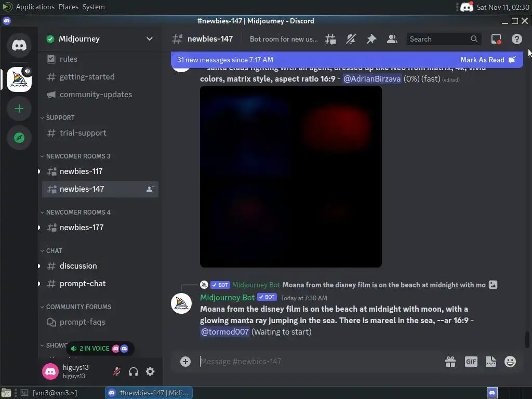Viewport: 532px width, 399px height.
Task: Switch to newbies-117 channel
Action: pos(100,171)
